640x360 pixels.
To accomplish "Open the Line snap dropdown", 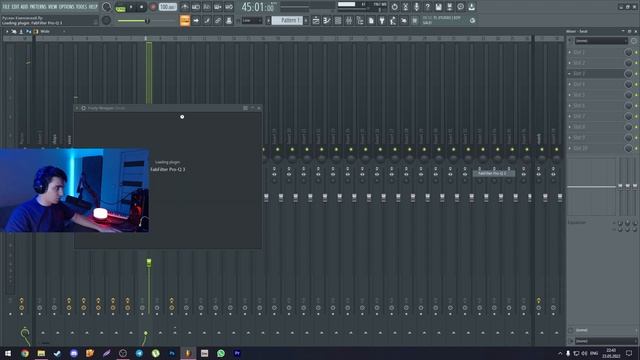I will point(251,20).
